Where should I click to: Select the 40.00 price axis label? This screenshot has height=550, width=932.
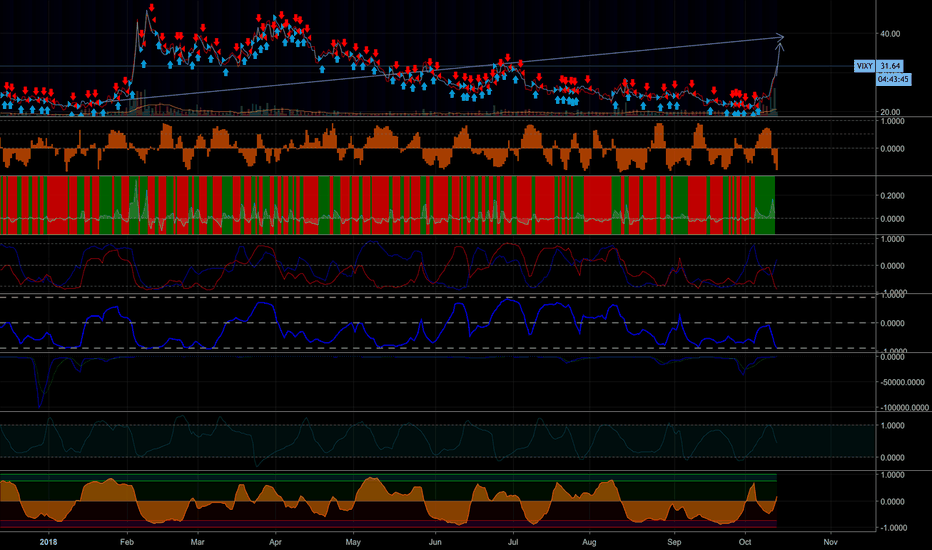point(890,34)
